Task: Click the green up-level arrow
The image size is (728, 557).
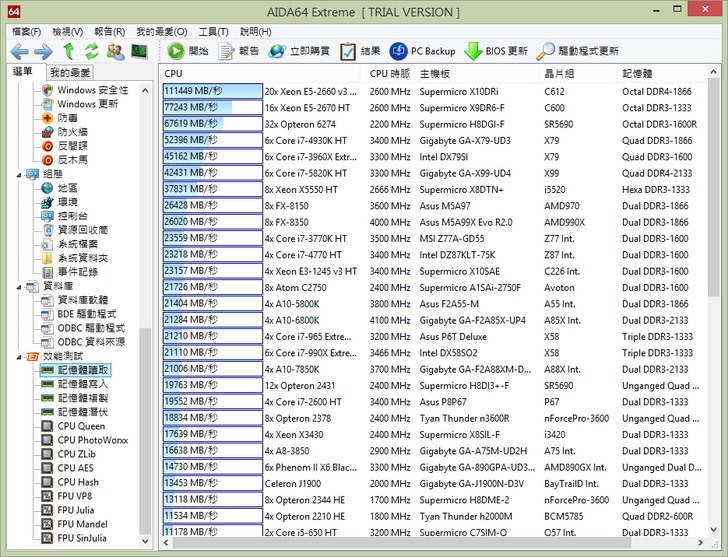Action: point(69,51)
